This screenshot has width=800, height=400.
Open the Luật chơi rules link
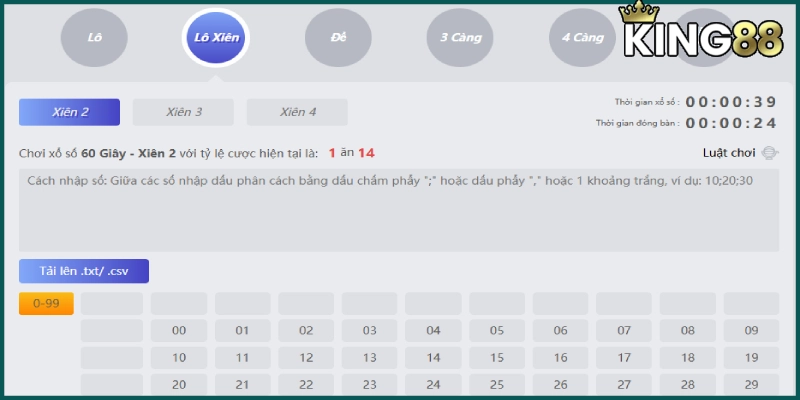pyautogui.click(x=729, y=153)
